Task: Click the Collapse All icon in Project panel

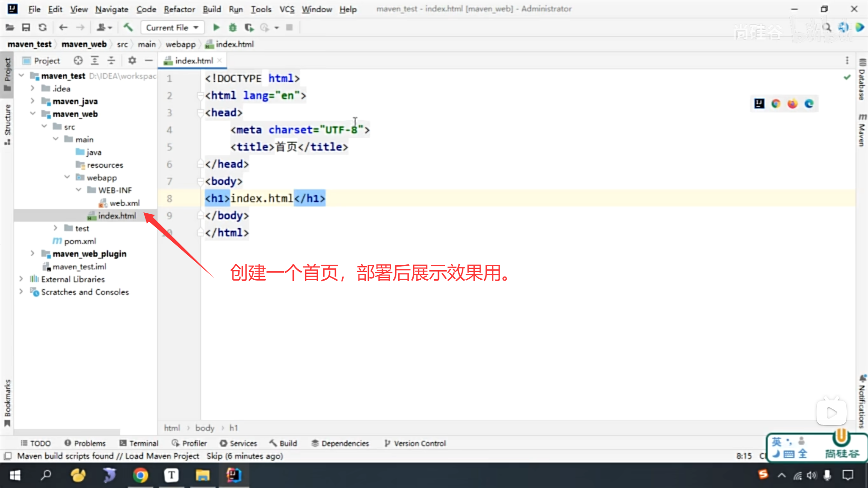Action: [x=111, y=61]
